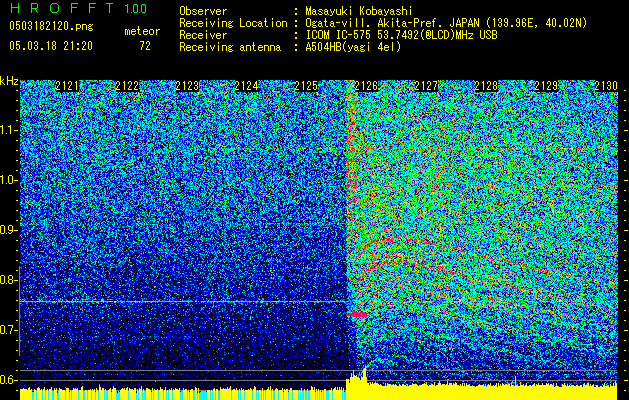Click the Ogata-vill. Akita-Pref. JAPAN location text
Image resolution: width=629 pixels, height=400 pixels.
click(446, 23)
